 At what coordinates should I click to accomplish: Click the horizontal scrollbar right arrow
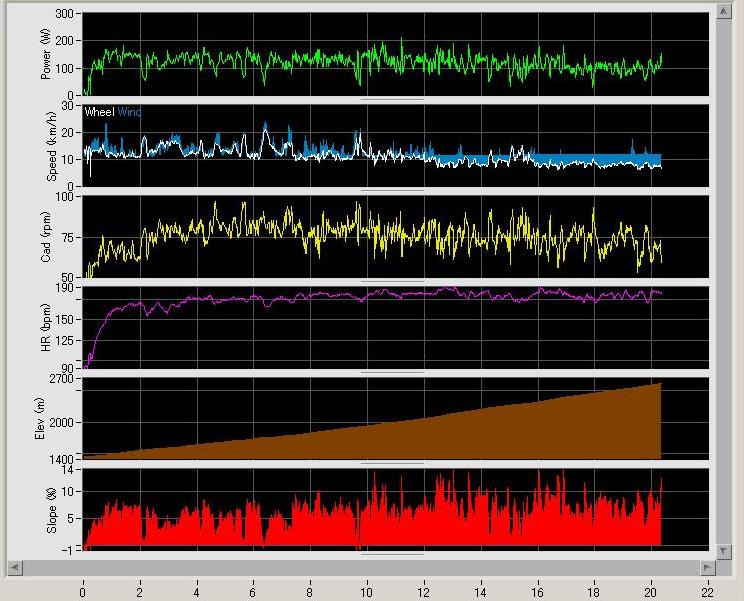pyautogui.click(x=706, y=567)
